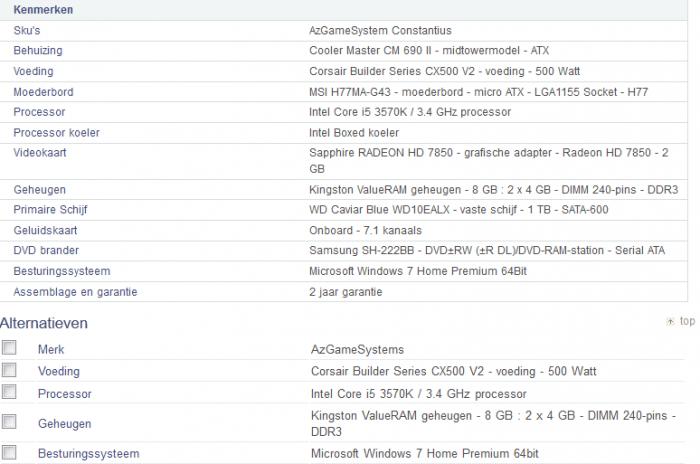The width and height of the screenshot is (700, 464).
Task: Select Corsair CX500 V2 value in Alternatieven
Action: coord(454,372)
